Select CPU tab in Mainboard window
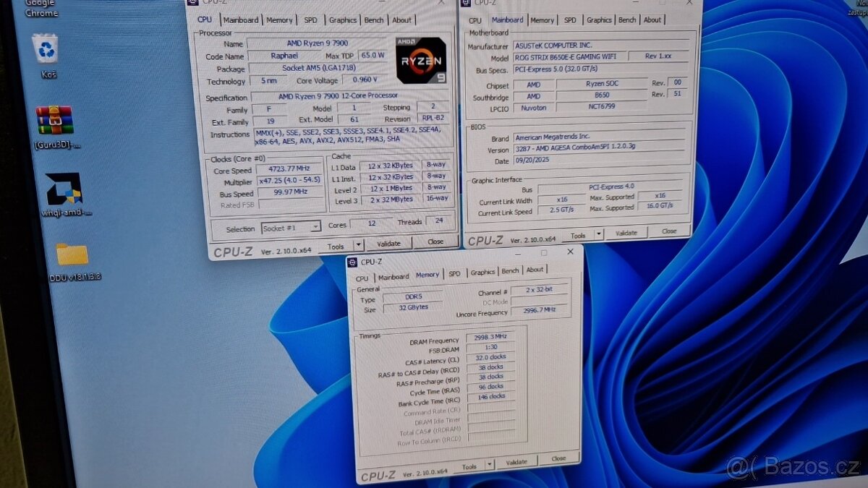This screenshot has width=868, height=488. 475,20
